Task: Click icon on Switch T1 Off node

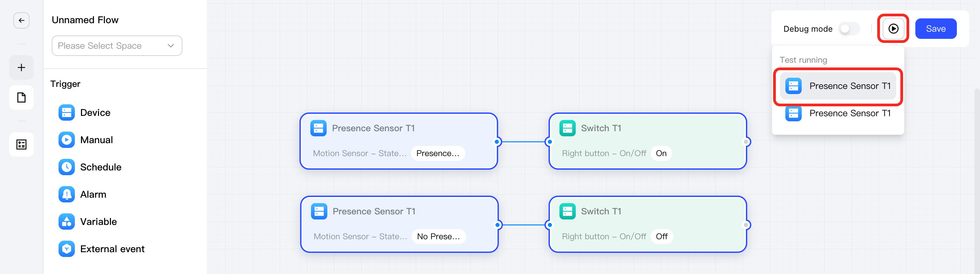Action: (567, 211)
